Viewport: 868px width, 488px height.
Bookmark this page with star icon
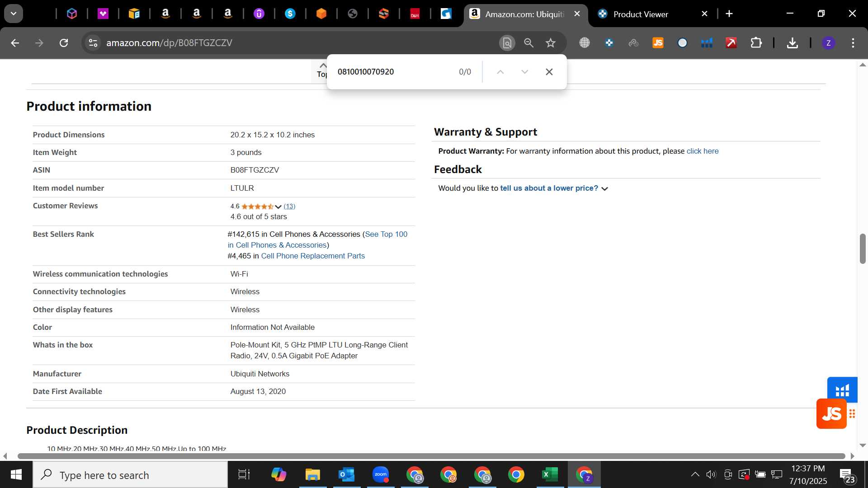(x=550, y=43)
